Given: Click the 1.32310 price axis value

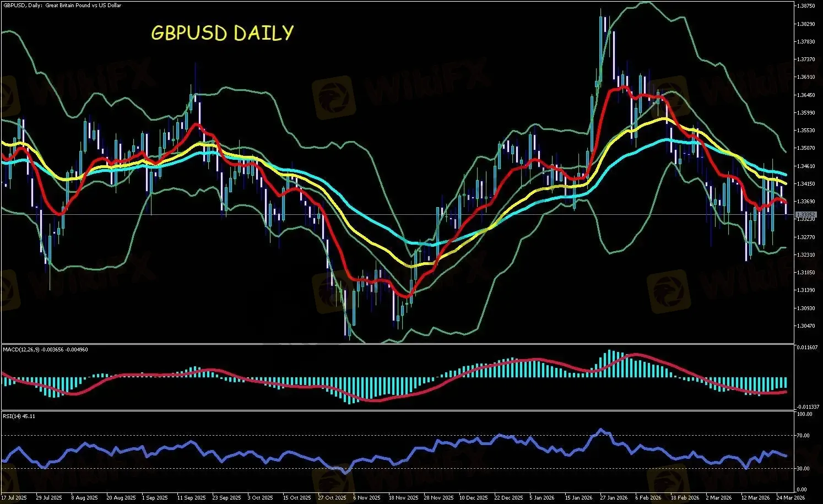Looking at the screenshot, I should pyautogui.click(x=805, y=255).
